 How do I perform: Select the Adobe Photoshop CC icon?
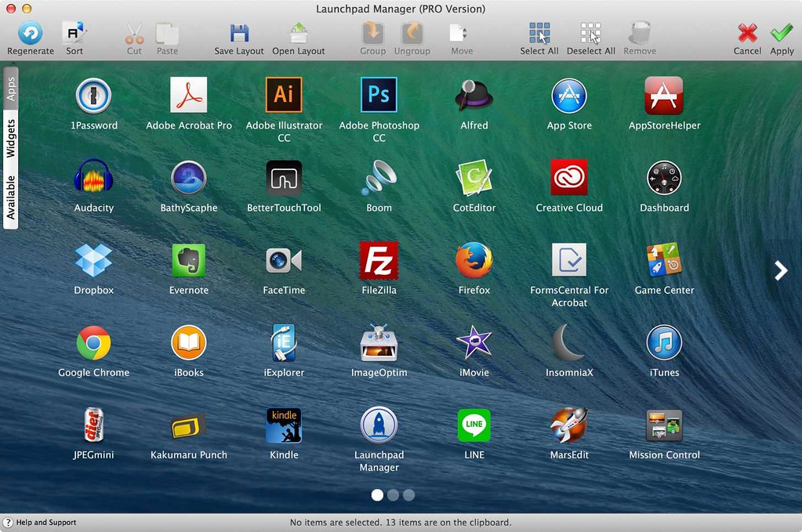379,95
